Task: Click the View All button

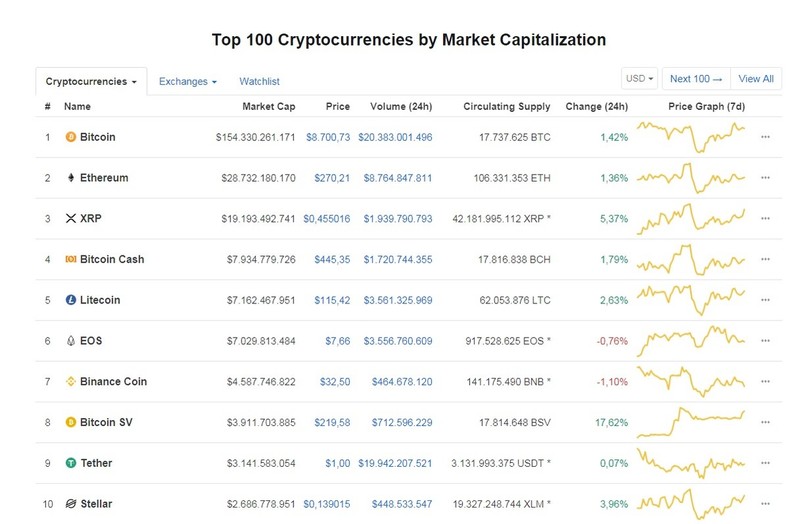Action: 756,79
